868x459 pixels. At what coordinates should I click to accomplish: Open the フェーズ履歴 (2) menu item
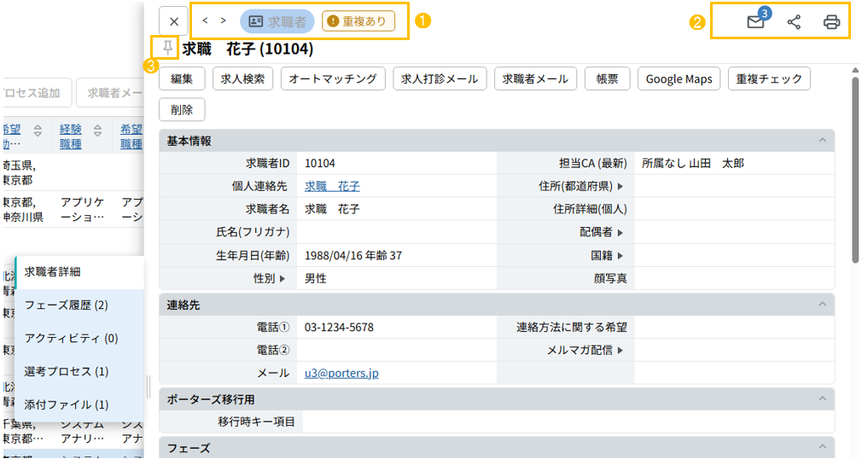pyautogui.click(x=67, y=305)
